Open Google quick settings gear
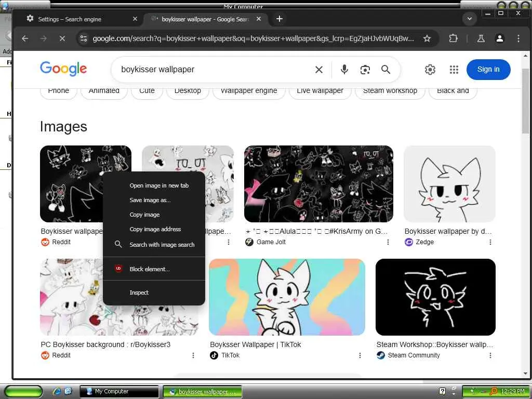Image resolution: width=532 pixels, height=399 pixels. pos(430,70)
